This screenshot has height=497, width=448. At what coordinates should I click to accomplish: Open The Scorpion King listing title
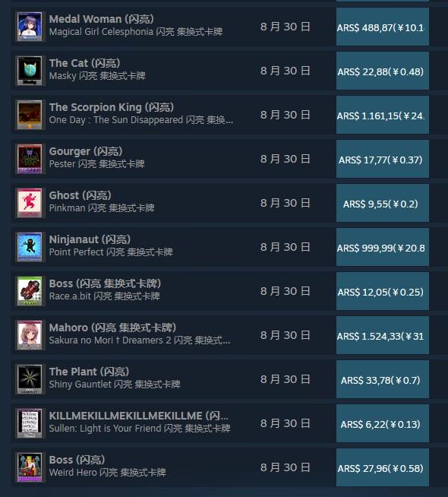(x=112, y=107)
